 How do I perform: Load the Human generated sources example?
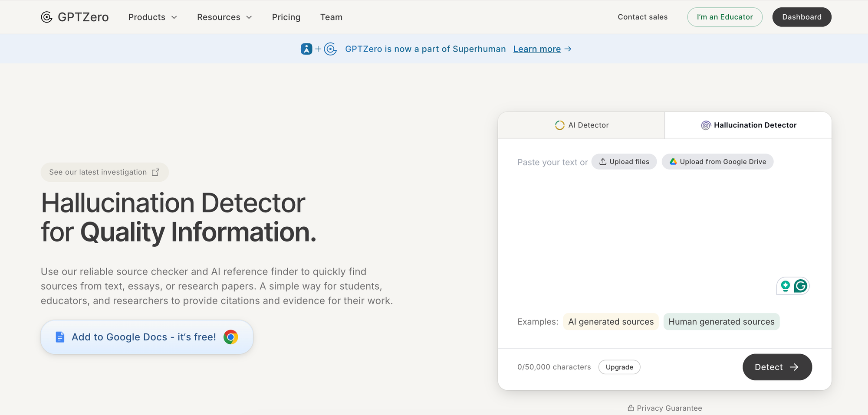721,322
